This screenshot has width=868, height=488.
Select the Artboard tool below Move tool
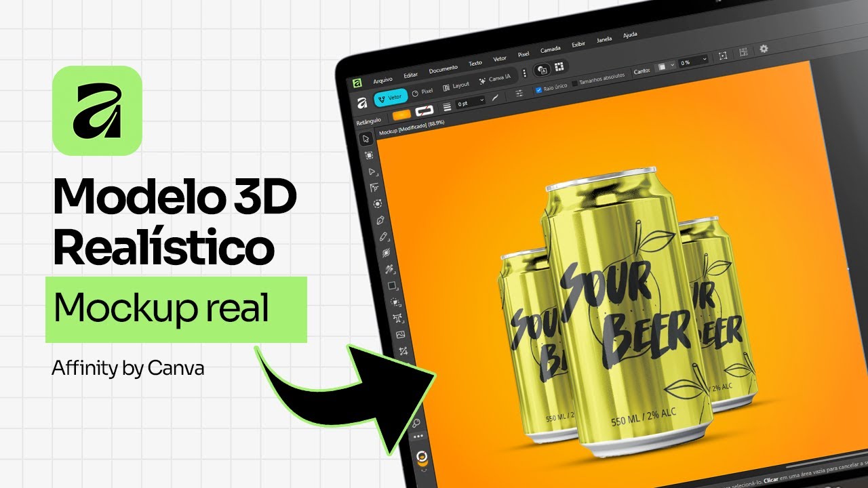(368, 155)
